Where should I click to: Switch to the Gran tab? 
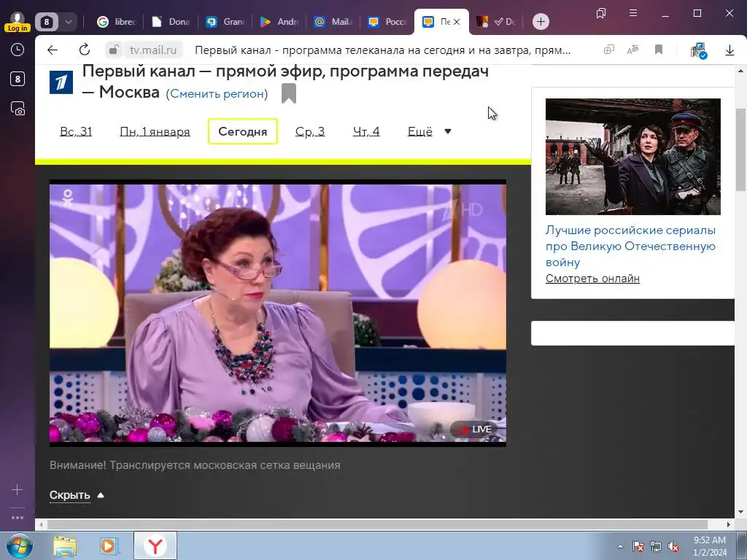(225, 21)
